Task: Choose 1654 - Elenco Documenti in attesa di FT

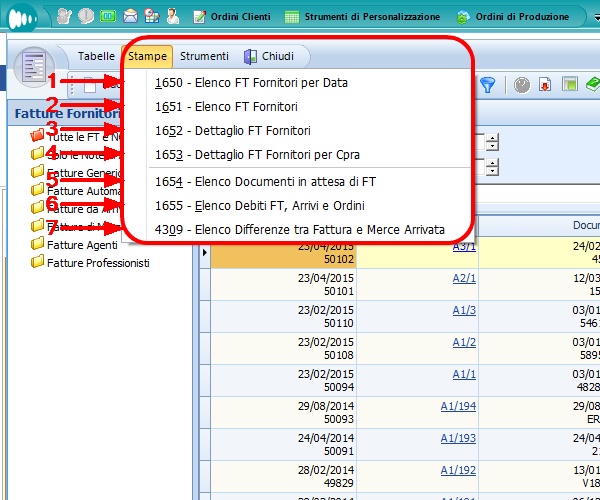Action: 265,181
